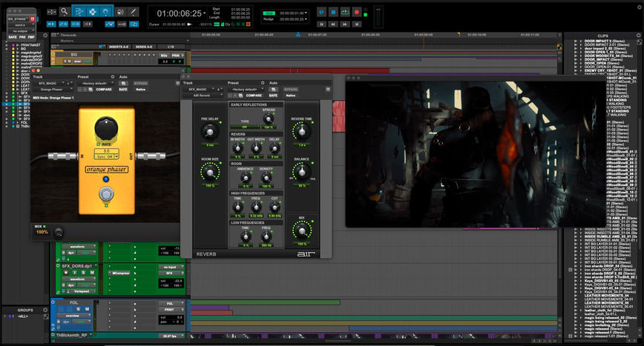
Task: Click the orange phaser footswitch
Action: (106, 193)
